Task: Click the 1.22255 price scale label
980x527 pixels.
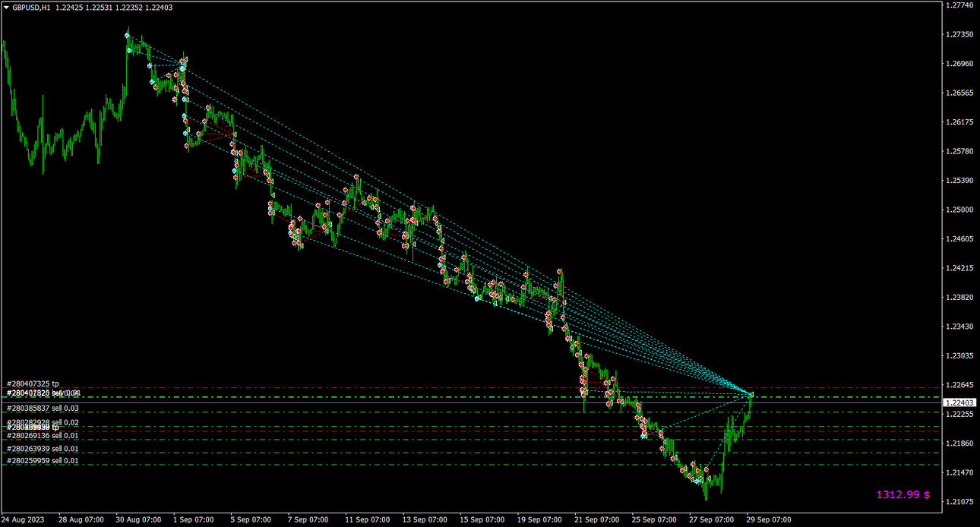Action: coord(960,415)
